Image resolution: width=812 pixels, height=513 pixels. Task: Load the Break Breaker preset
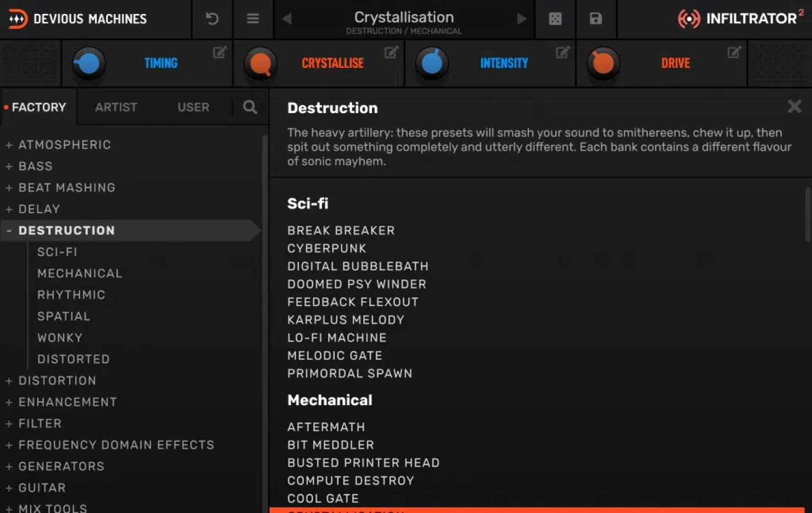coord(341,230)
